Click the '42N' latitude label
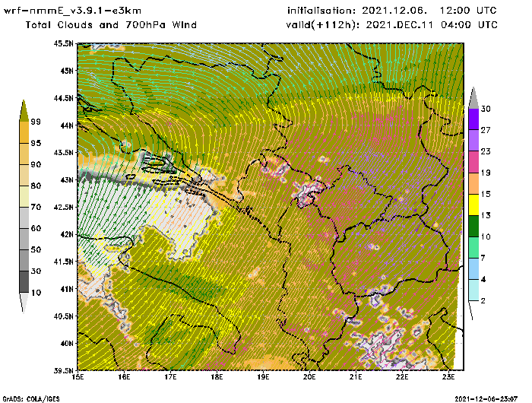This screenshot has height=403, width=532. click(x=67, y=234)
